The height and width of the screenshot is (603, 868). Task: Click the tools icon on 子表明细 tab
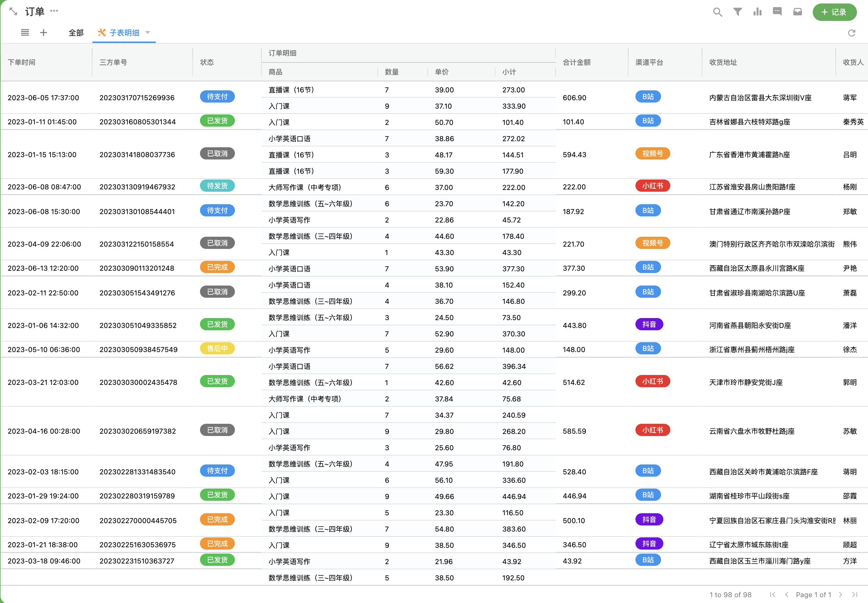tap(101, 33)
